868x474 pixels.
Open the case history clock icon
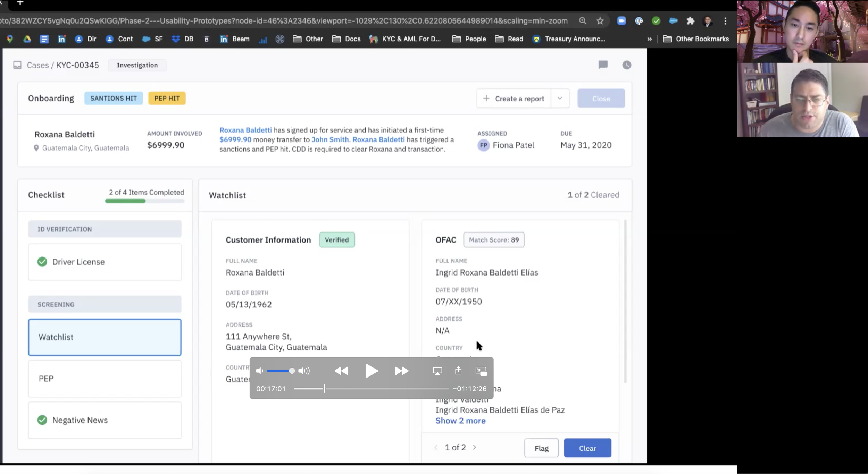coord(627,65)
